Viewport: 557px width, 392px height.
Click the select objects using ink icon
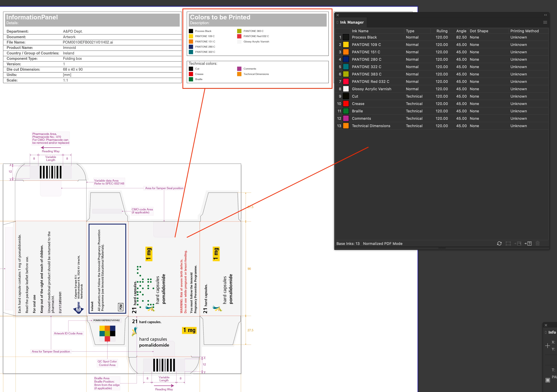pyautogui.click(x=508, y=243)
